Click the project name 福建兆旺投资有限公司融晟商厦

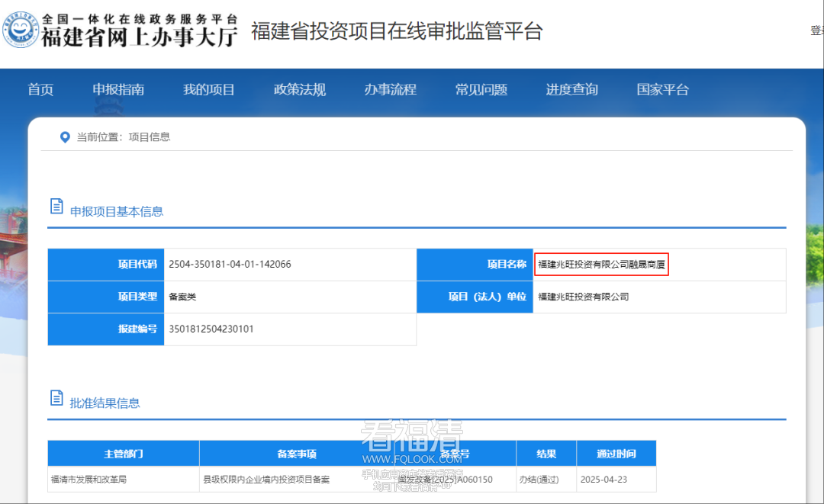(601, 264)
